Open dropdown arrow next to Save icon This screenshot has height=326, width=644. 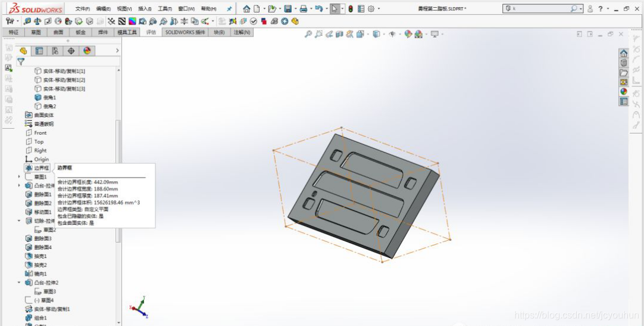[295, 8]
